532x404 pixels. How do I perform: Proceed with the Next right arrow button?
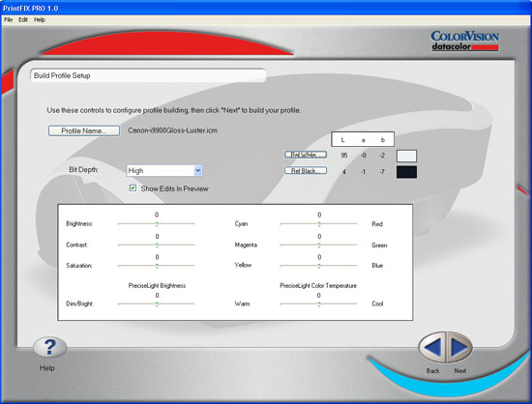459,347
